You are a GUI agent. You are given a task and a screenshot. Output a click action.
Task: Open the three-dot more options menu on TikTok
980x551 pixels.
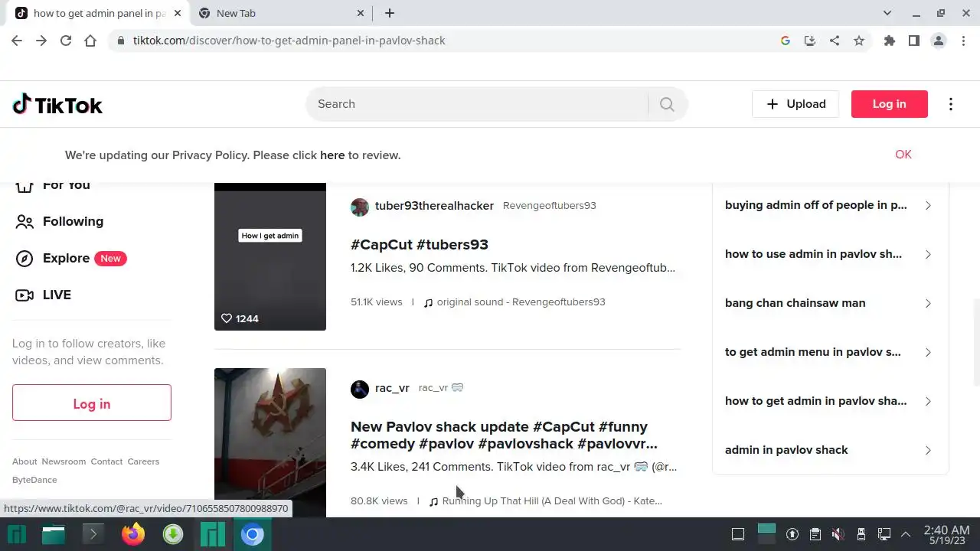coord(951,104)
